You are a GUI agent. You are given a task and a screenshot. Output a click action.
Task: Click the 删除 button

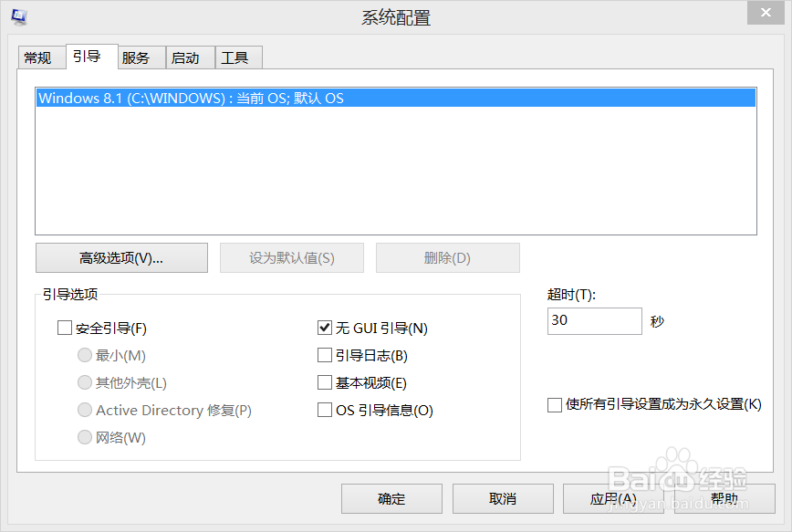click(447, 257)
